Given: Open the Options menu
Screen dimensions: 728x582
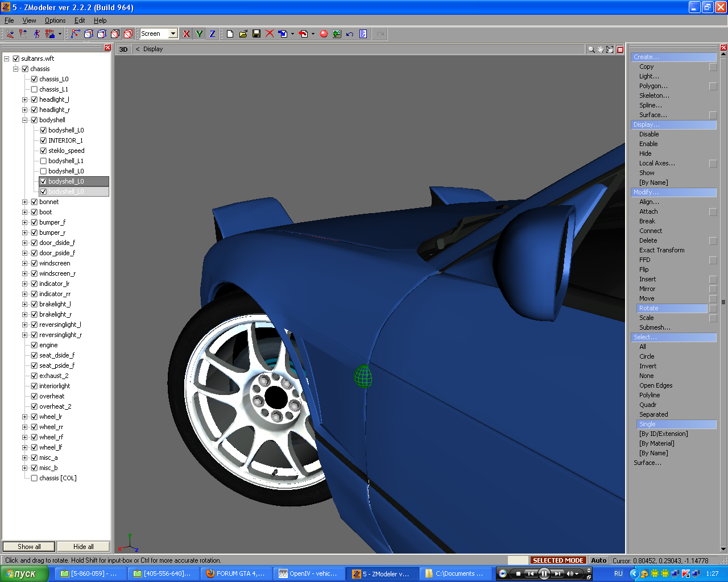Looking at the screenshot, I should (x=55, y=20).
